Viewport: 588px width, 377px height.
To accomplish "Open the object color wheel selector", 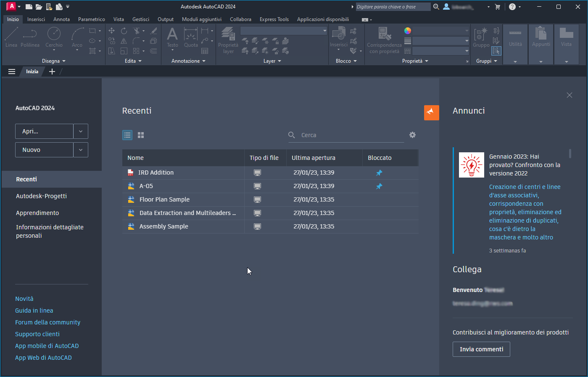I will pos(408,31).
